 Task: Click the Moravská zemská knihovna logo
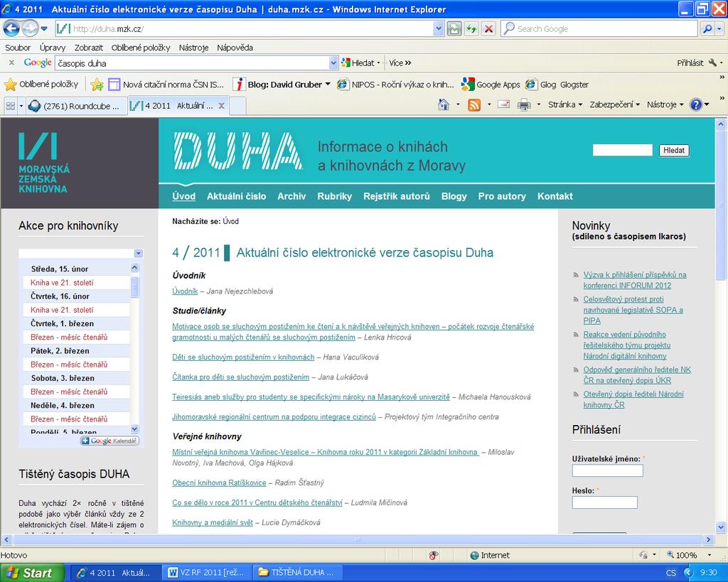pyautogui.click(x=44, y=163)
